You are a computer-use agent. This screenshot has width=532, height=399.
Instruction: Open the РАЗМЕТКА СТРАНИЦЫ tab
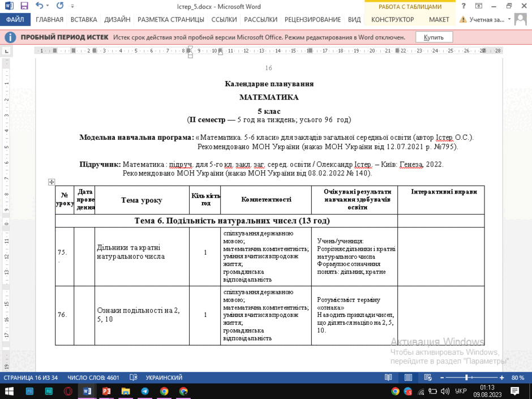(x=171, y=19)
